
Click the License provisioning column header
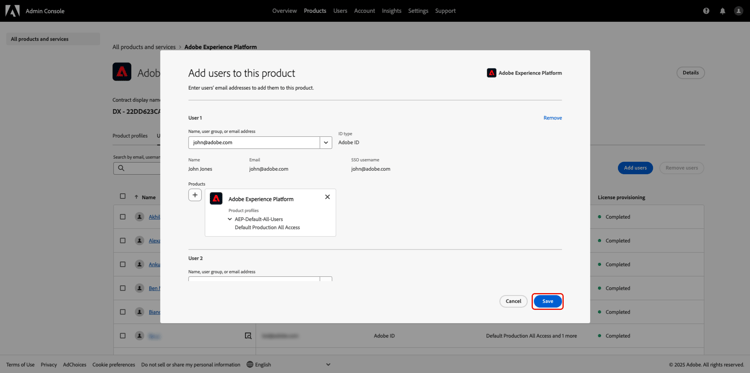tap(621, 197)
